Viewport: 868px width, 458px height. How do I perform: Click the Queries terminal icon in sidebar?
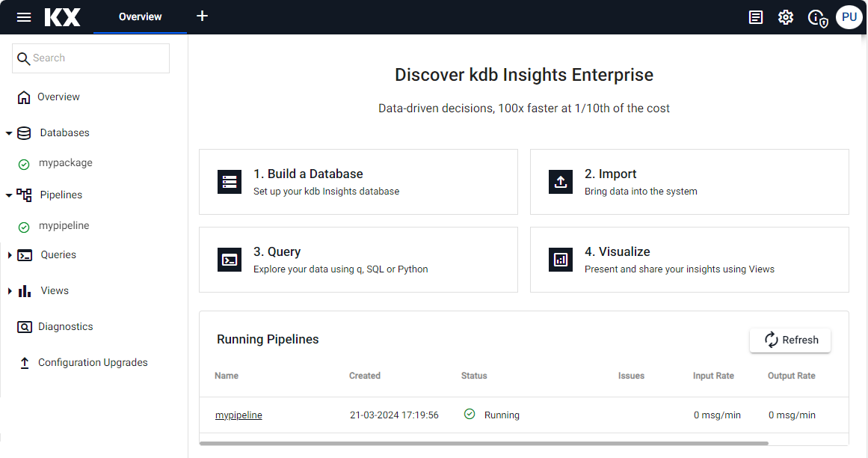[25, 255]
